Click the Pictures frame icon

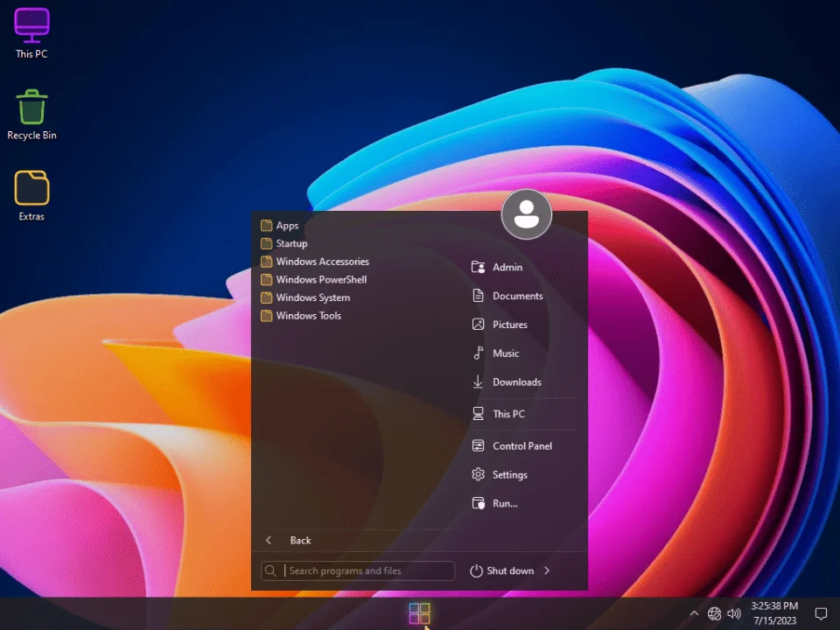478,324
